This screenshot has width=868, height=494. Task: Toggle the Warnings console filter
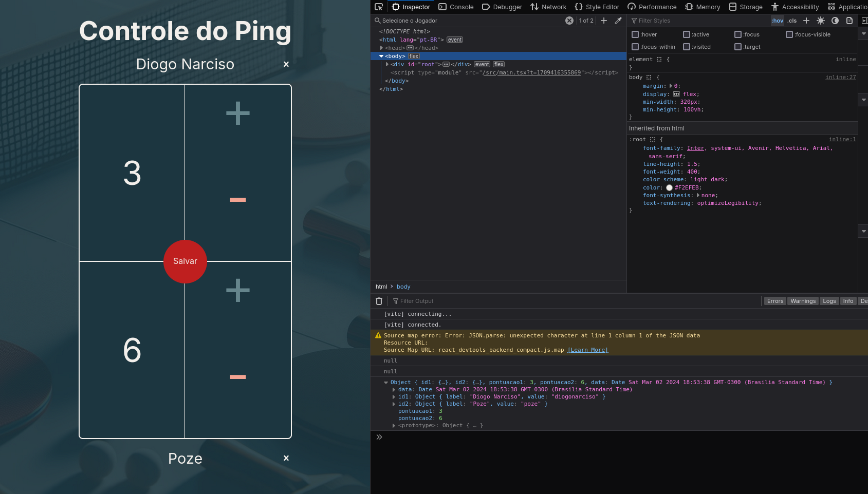pos(803,301)
